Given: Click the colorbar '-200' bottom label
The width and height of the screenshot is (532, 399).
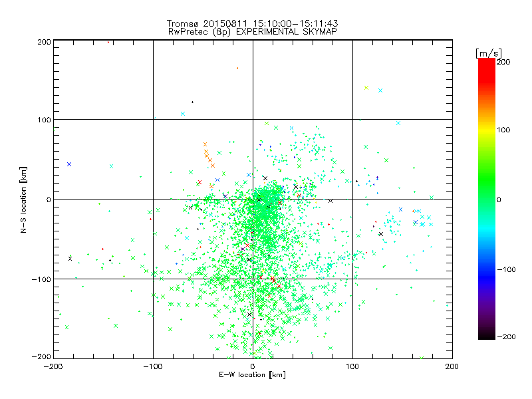Looking at the screenshot, I should [506, 337].
